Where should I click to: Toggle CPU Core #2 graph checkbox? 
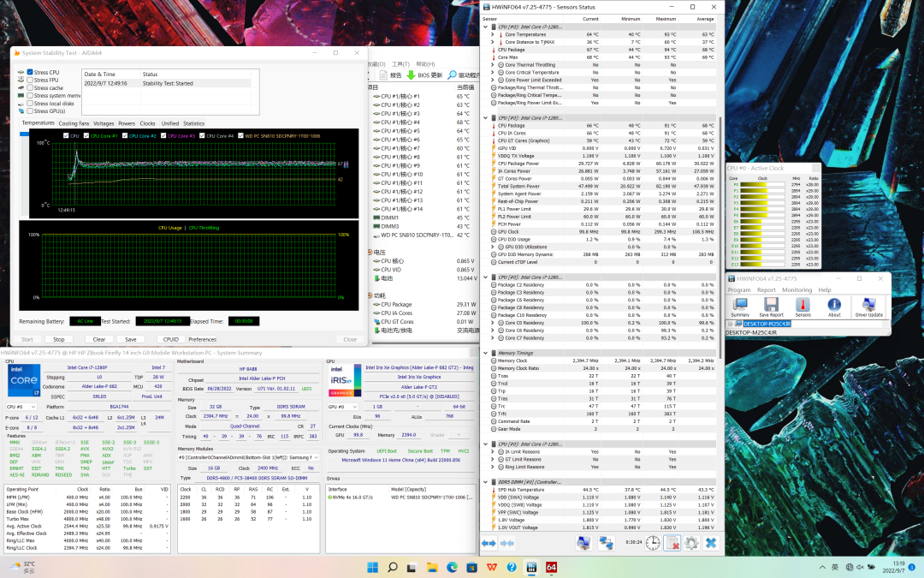click(125, 135)
